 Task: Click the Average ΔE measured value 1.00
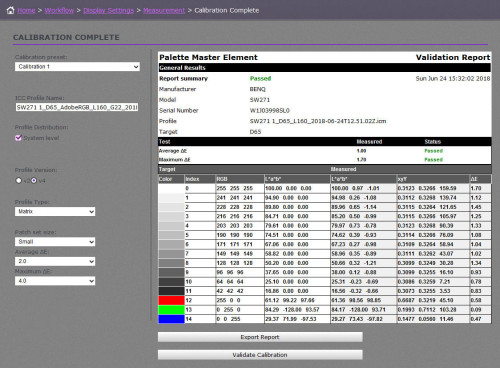click(361, 151)
